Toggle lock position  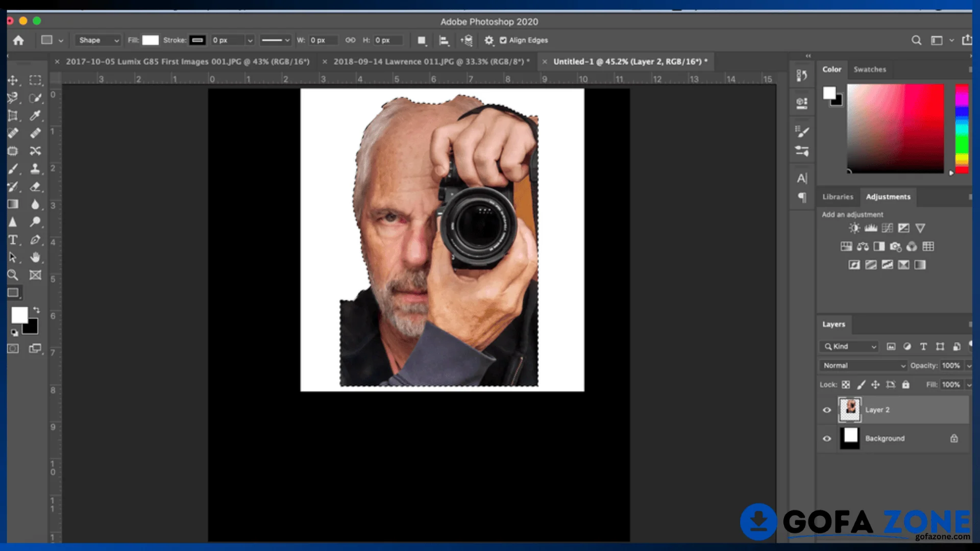click(875, 385)
